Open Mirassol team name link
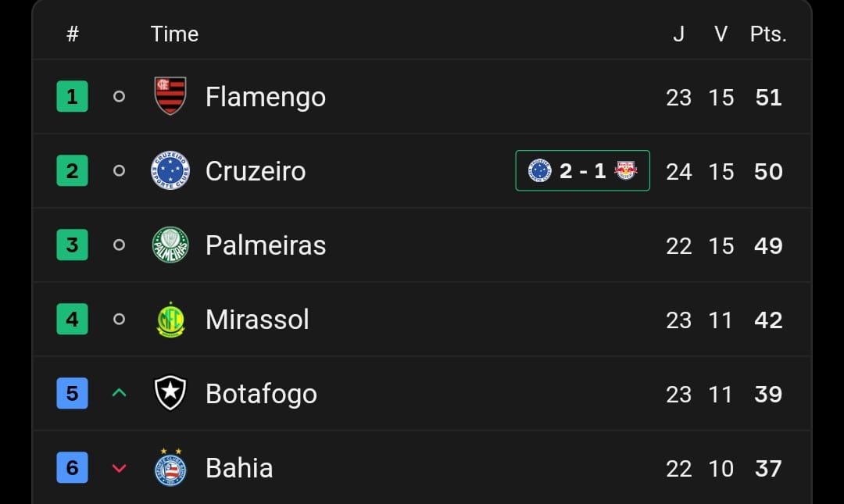The image size is (844, 504). (x=257, y=320)
